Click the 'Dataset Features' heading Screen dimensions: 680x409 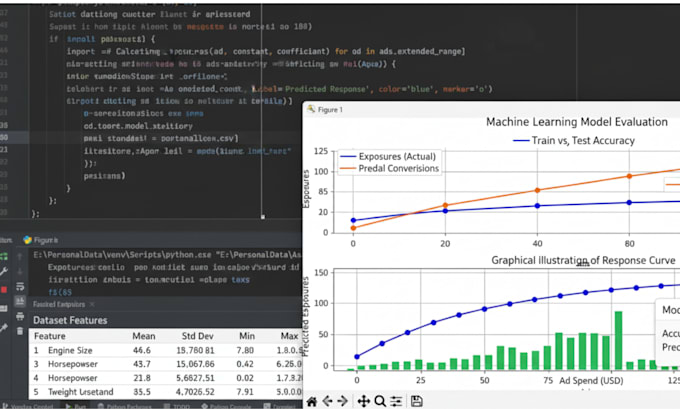pos(70,321)
